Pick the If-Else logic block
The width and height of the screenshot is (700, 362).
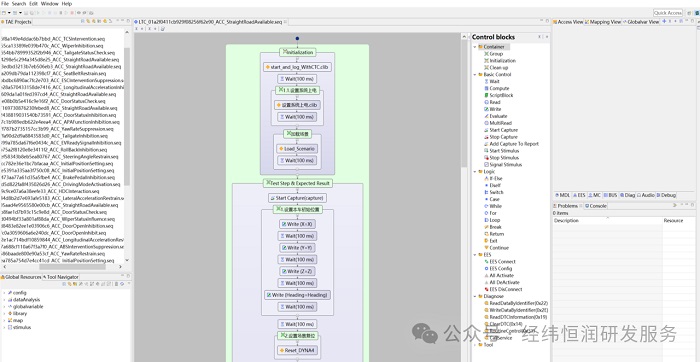point(496,179)
